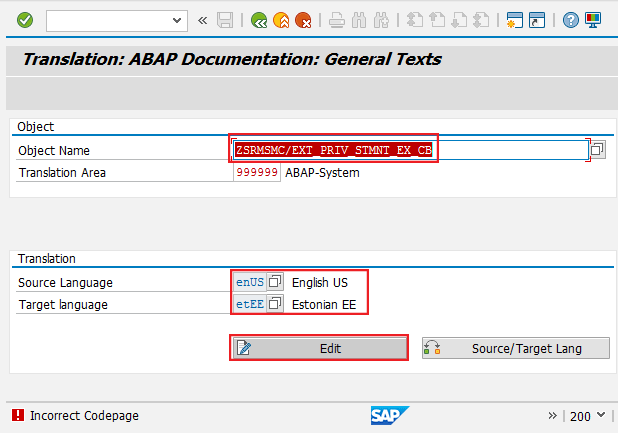Open value help for Source Language
The width and height of the screenshot is (618, 433).
pyautogui.click(x=276, y=283)
